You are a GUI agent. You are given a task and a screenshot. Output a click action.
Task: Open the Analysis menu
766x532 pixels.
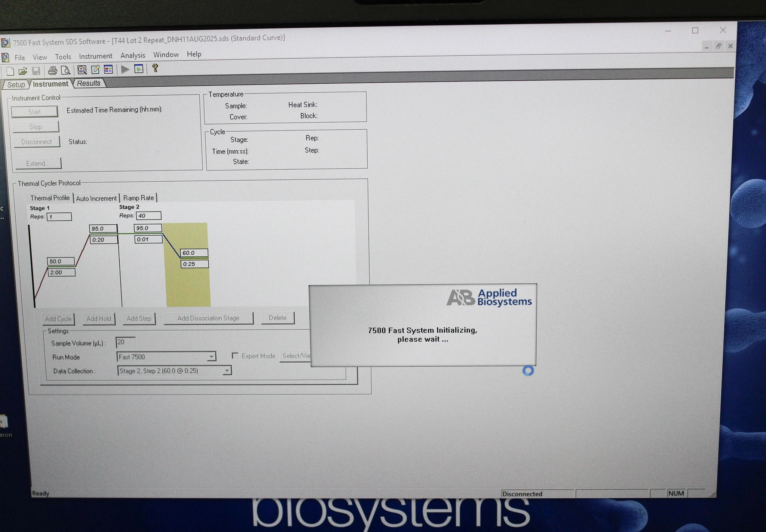132,55
